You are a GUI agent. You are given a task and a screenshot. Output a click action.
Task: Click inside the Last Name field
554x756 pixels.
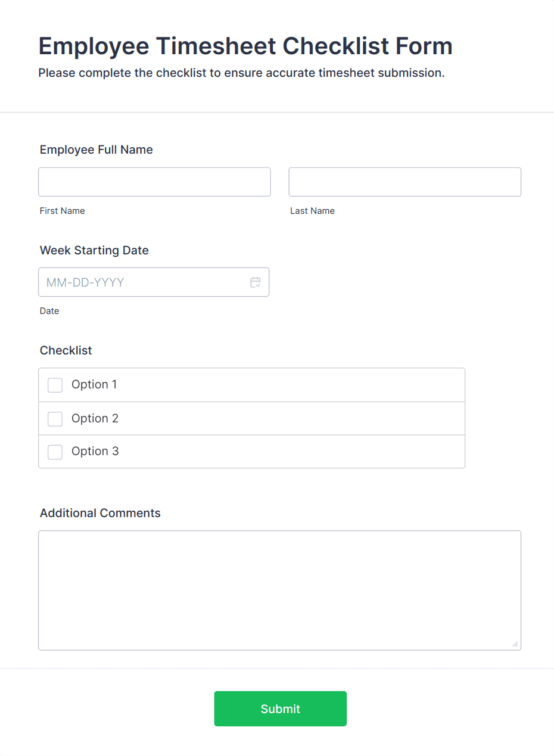pyautogui.click(x=404, y=182)
